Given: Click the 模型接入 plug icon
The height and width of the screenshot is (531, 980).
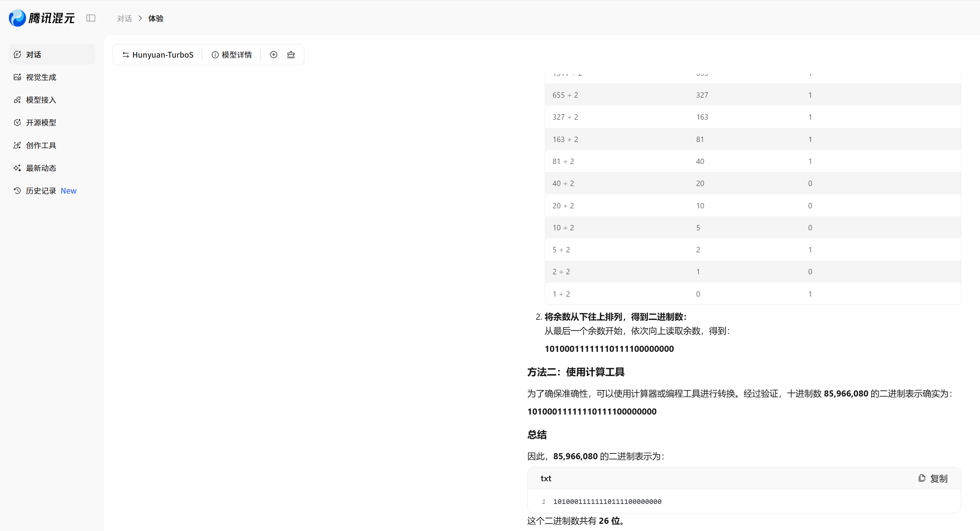Looking at the screenshot, I should click(17, 99).
